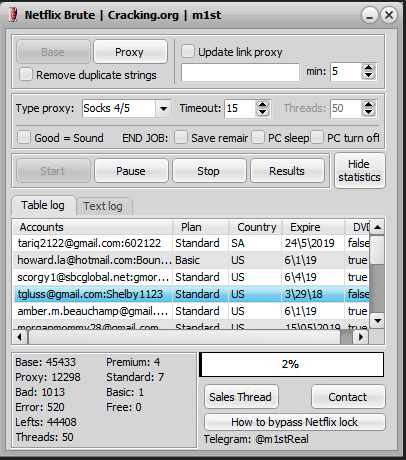The image size is (406, 460).
Task: Click the Expire column header
Action: pyautogui.click(x=313, y=227)
